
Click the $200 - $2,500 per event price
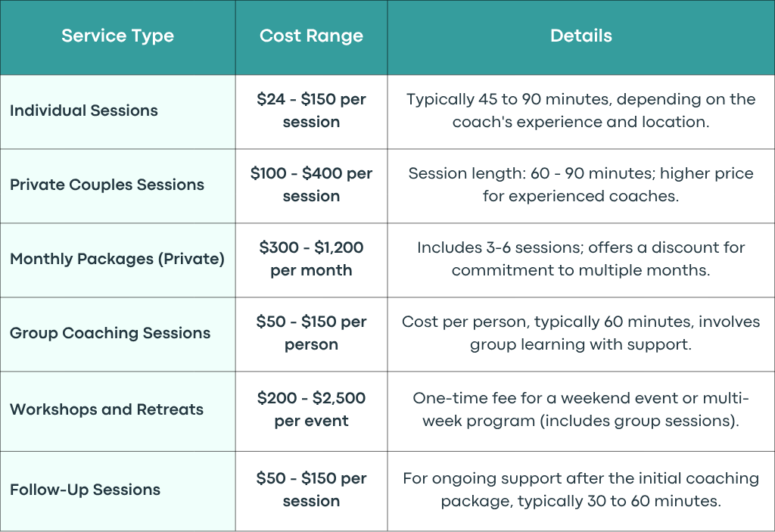311,409
